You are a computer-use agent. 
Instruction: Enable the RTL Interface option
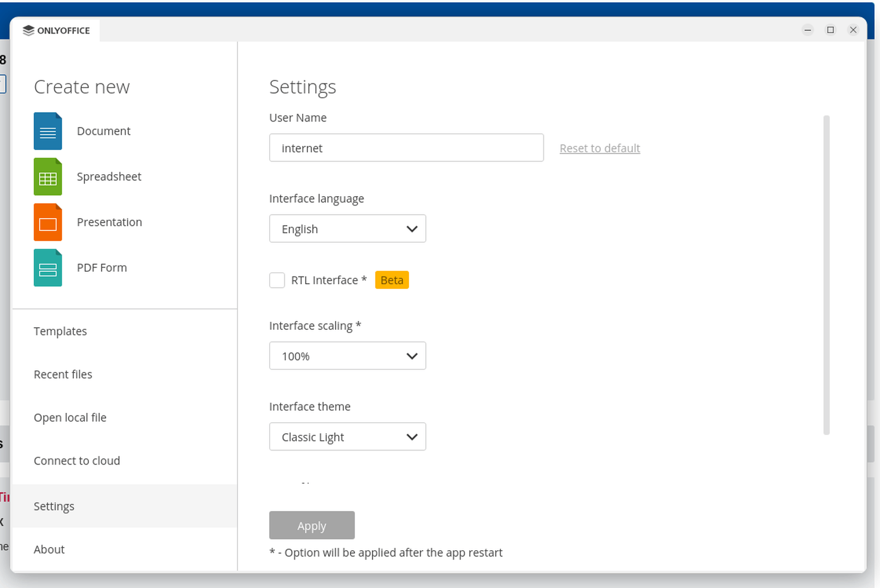point(277,280)
